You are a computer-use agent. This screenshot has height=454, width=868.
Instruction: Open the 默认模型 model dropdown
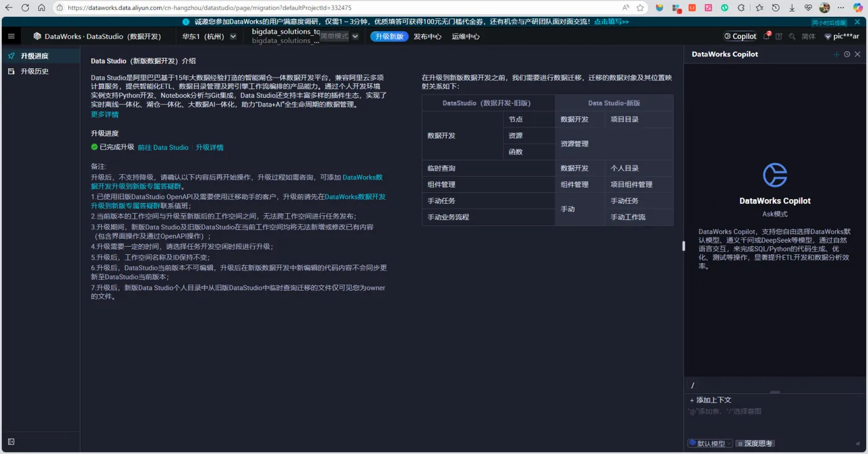tap(711, 443)
